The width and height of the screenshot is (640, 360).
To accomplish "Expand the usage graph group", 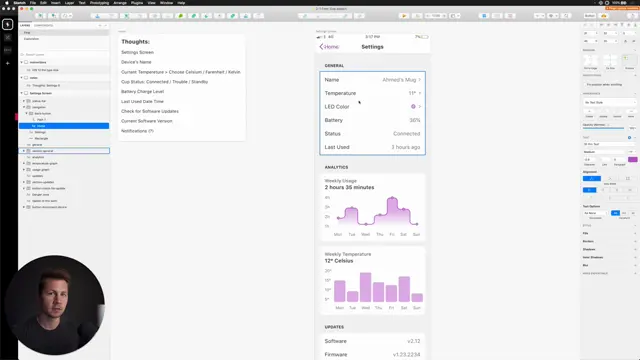I will 24,169.
